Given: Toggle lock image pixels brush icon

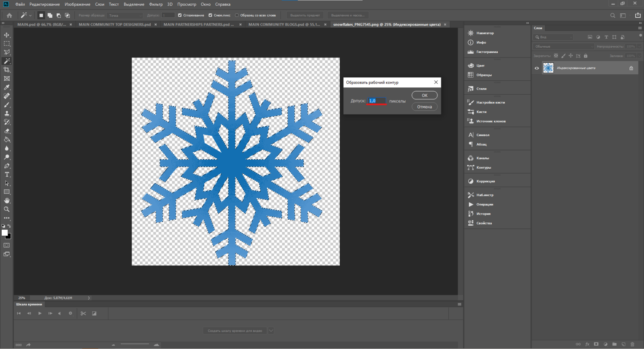Looking at the screenshot, I should coord(563,56).
